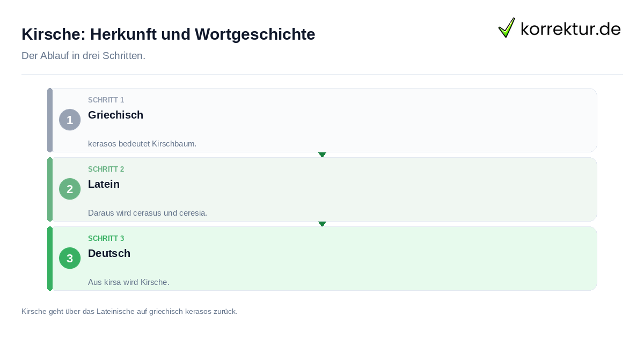Viewport: 644px width, 338px height.
Task: Click the 'SCHRITT 3' label
Action: 106,239
